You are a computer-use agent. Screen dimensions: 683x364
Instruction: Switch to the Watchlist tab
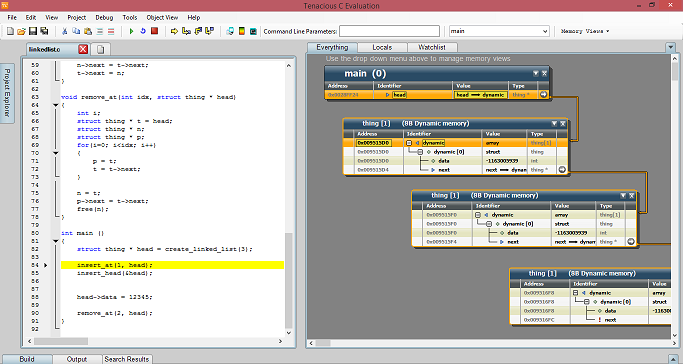(x=432, y=47)
